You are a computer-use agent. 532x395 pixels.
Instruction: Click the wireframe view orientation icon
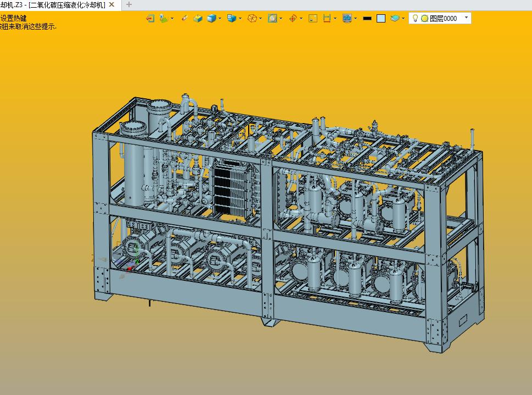(x=252, y=18)
